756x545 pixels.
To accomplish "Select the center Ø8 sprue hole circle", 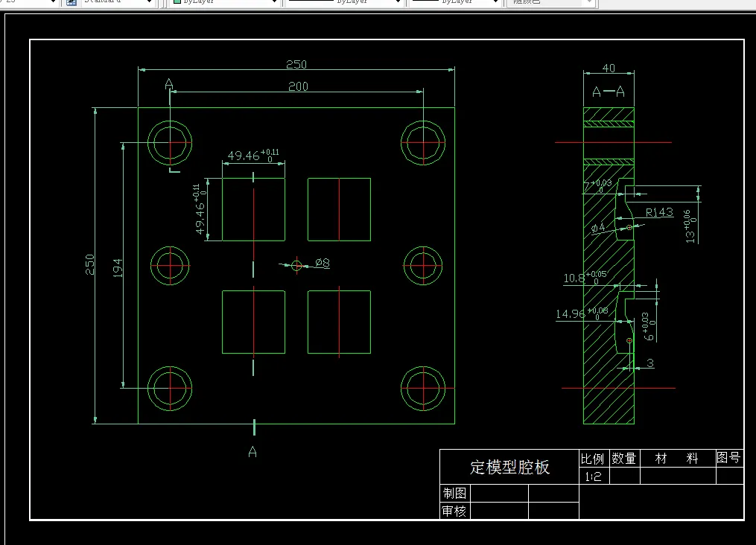I will [x=296, y=266].
